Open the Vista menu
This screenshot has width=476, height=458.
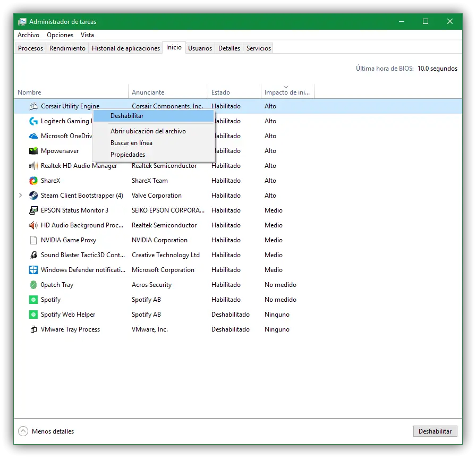pyautogui.click(x=87, y=35)
